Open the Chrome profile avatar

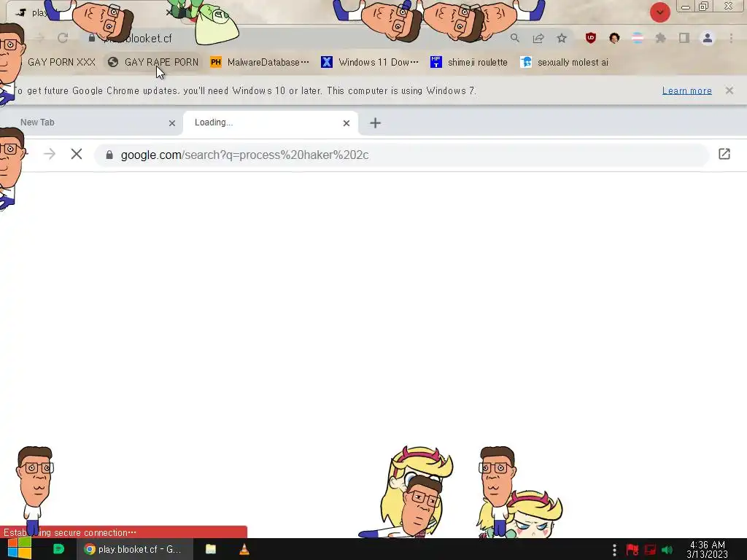click(x=708, y=38)
